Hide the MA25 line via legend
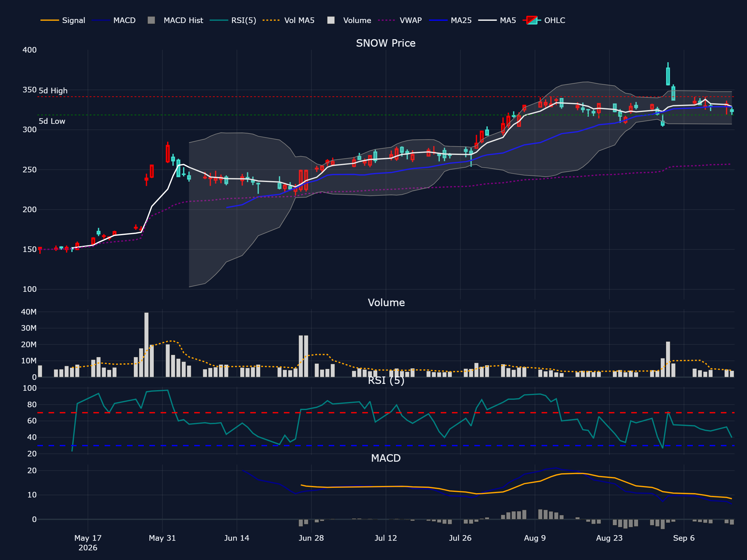This screenshot has height=560, width=747. (x=450, y=20)
